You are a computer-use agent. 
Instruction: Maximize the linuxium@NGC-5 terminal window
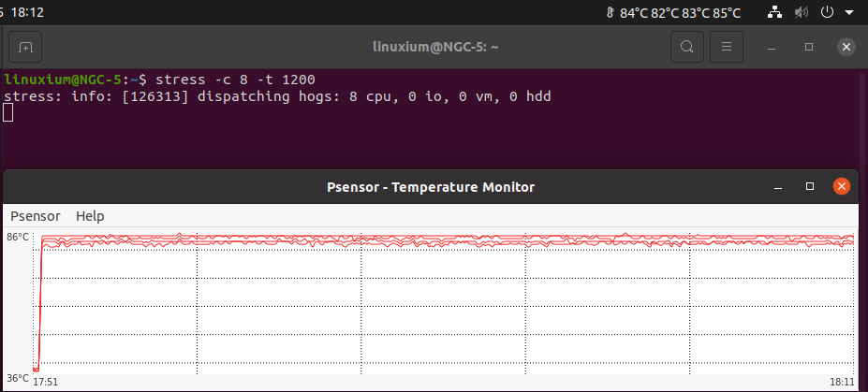(809, 47)
